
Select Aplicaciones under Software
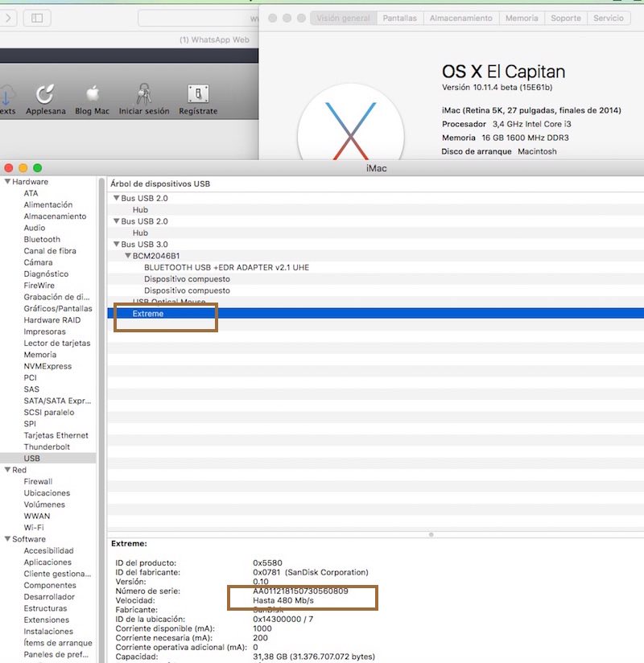tap(47, 562)
